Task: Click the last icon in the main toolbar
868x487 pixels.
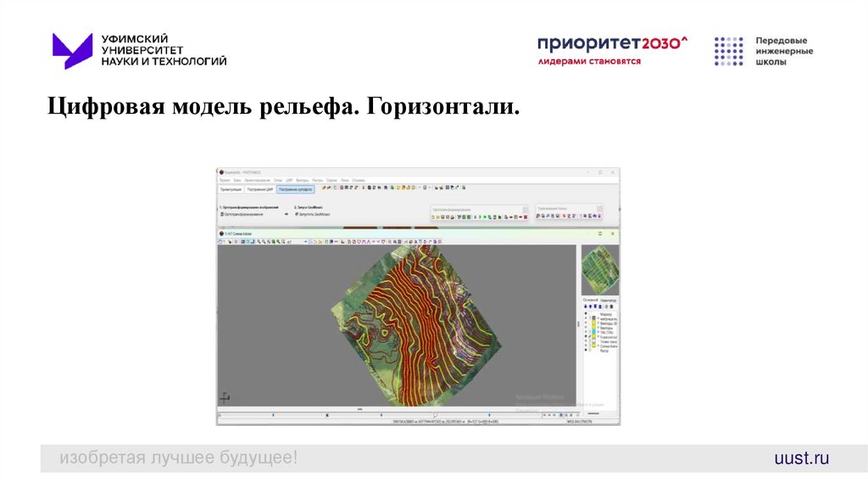Action: click(x=464, y=188)
